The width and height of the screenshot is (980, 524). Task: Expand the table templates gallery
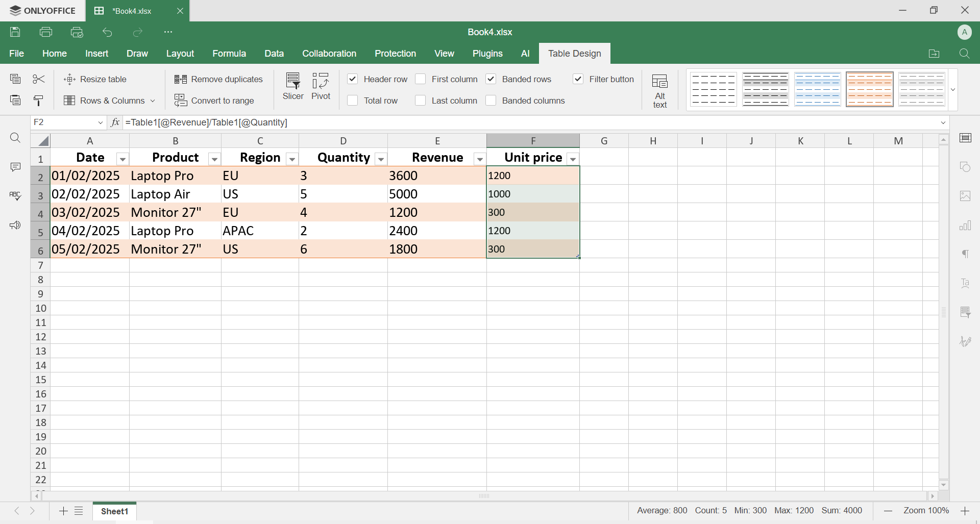click(952, 89)
